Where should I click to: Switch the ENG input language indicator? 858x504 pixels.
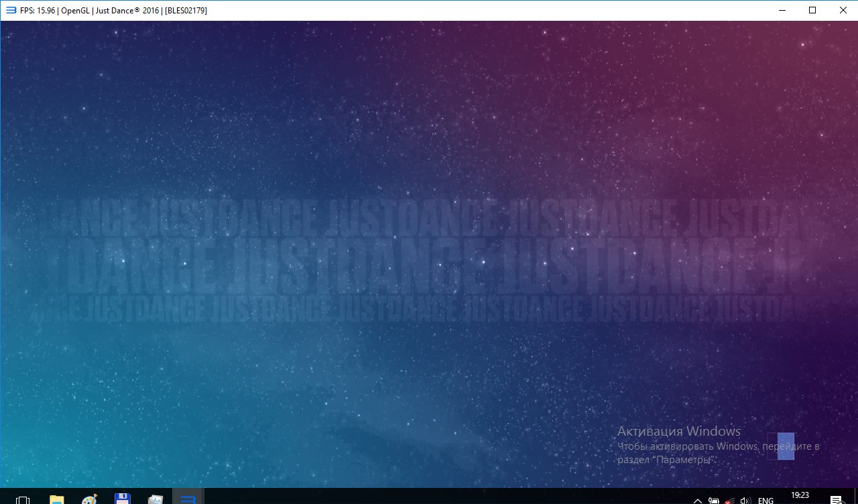765,500
